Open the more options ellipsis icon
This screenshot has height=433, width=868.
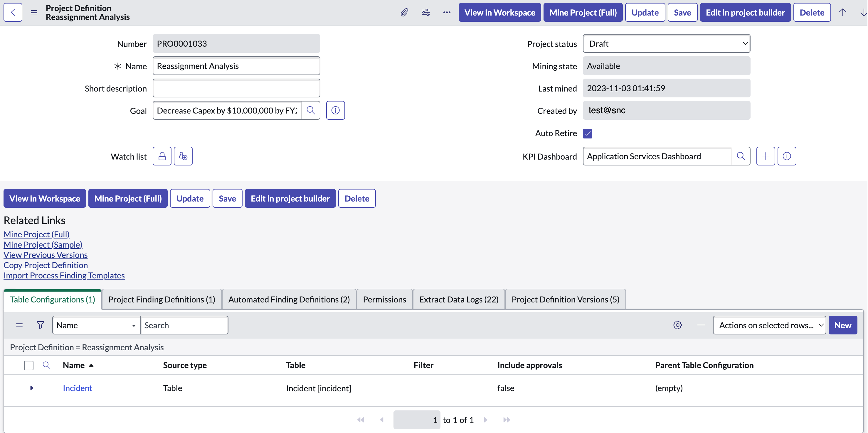pyautogui.click(x=447, y=12)
